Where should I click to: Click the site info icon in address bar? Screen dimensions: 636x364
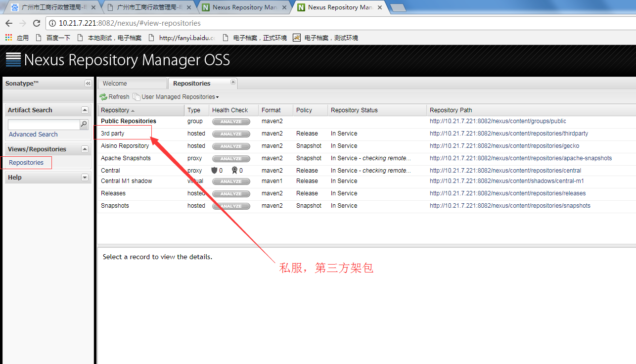[x=52, y=23]
